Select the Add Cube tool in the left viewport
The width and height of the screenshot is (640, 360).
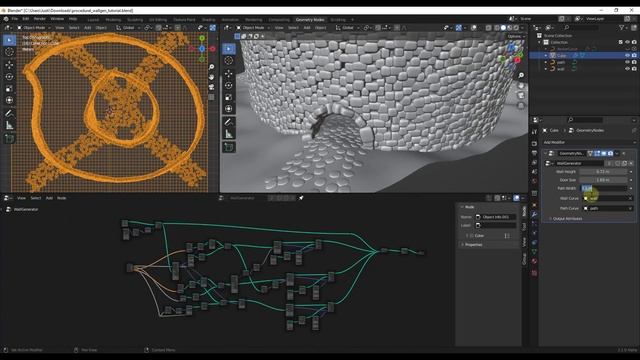click(x=9, y=139)
